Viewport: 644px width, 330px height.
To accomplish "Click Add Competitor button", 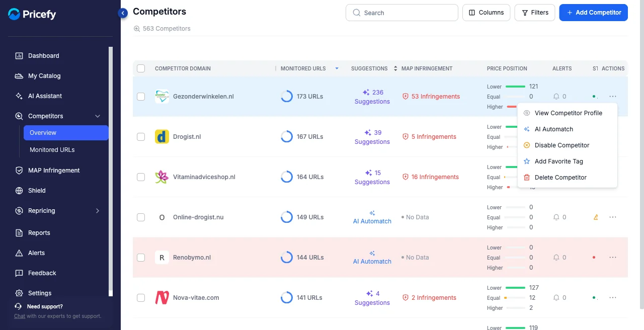I will pos(594,13).
